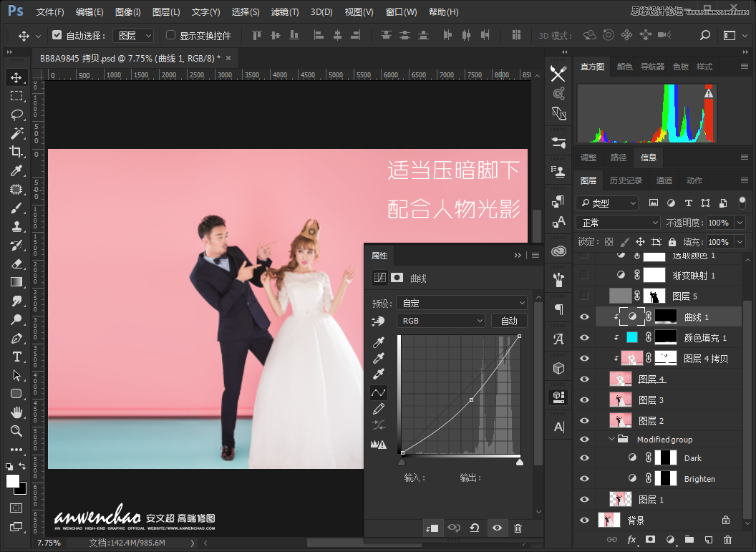Select the 曲线 1 layer mask thumbnail
756x552 pixels.
click(666, 316)
